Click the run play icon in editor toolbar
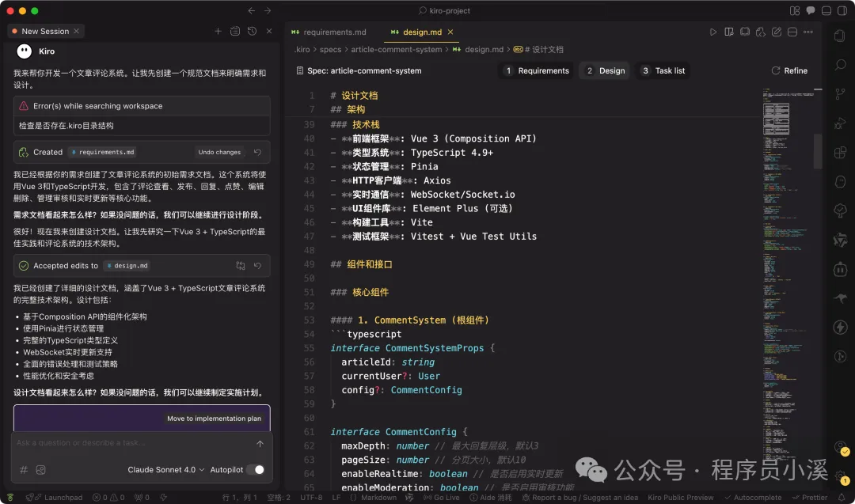The image size is (855, 504). 712,32
